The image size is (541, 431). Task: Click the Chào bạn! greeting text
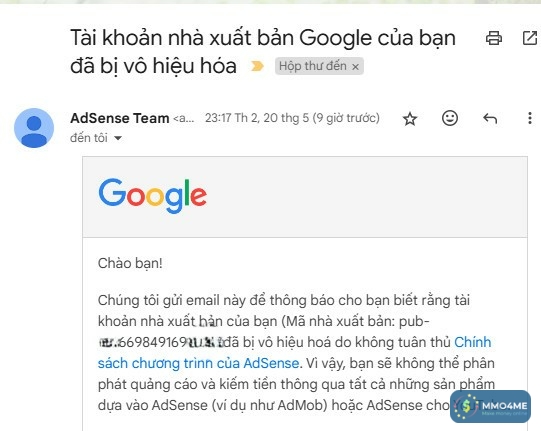[130, 264]
